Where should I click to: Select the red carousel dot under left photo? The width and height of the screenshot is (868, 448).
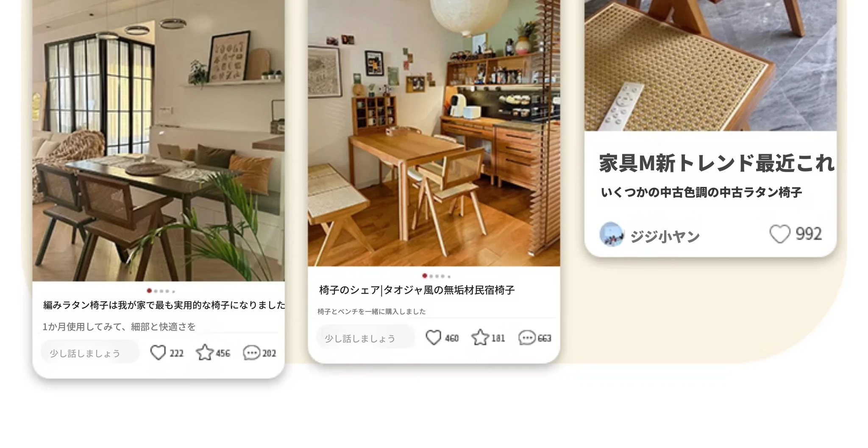(x=149, y=291)
